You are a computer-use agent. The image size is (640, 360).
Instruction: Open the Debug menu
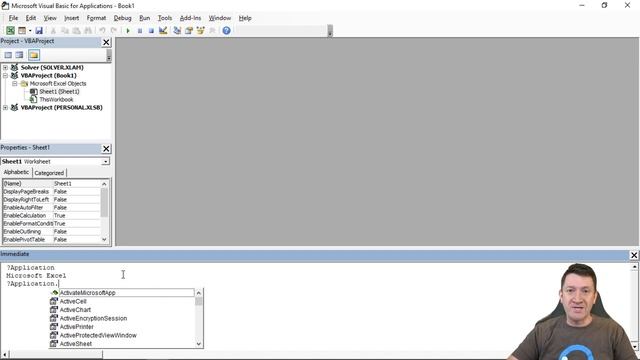tap(122, 18)
